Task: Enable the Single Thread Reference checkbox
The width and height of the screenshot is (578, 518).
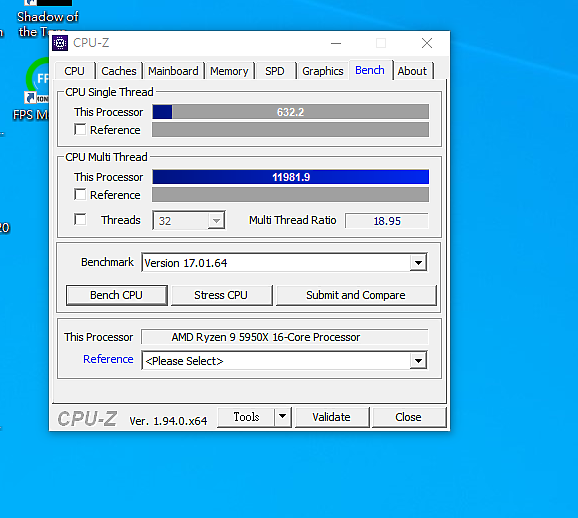Action: [x=80, y=129]
